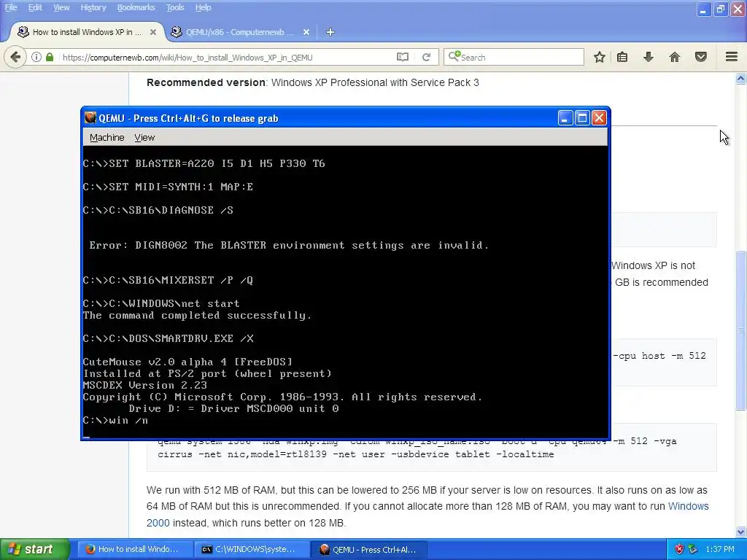This screenshot has height=560, width=747.
Task: Click 'MSCDEX Version 2.23' line
Action: pyautogui.click(x=145, y=385)
